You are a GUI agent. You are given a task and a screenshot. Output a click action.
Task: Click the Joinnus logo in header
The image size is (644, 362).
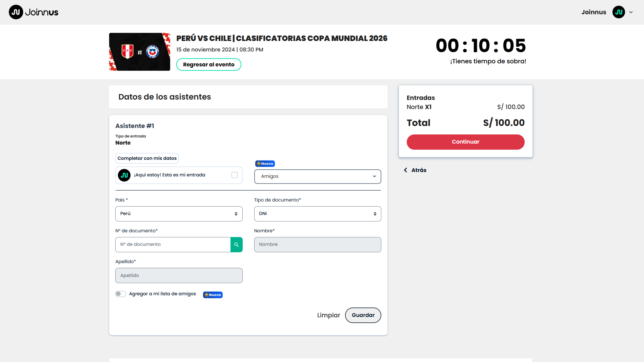[34, 12]
